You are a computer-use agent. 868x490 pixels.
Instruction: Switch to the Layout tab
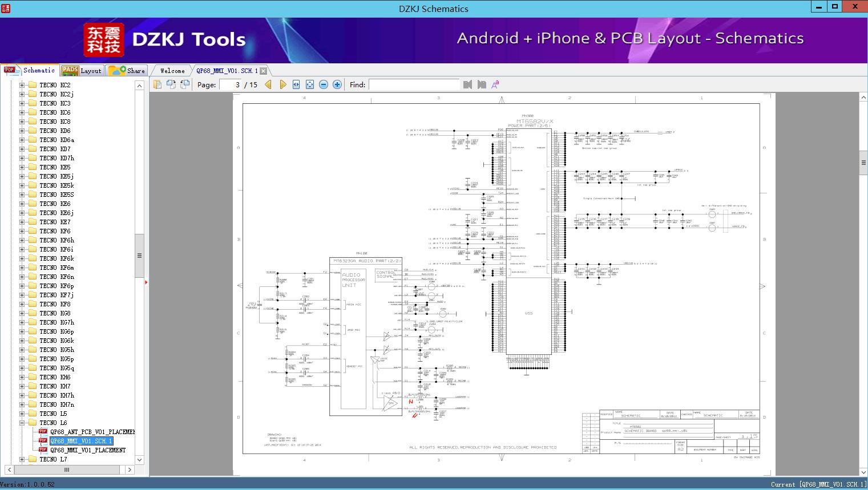click(x=81, y=71)
